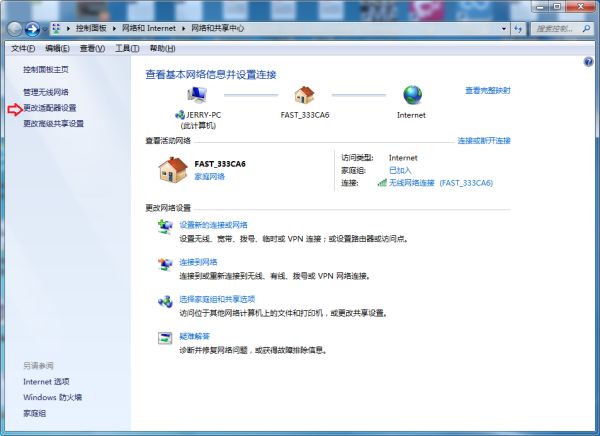Viewport: 600px width, 436px height.
Task: Click the bold FAST_333CA6 network name
Action: (220, 164)
